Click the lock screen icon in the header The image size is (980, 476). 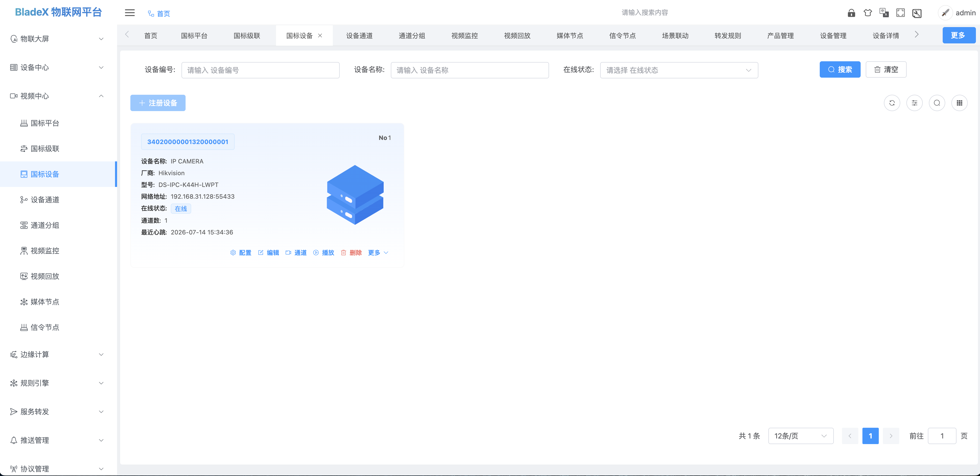click(851, 13)
